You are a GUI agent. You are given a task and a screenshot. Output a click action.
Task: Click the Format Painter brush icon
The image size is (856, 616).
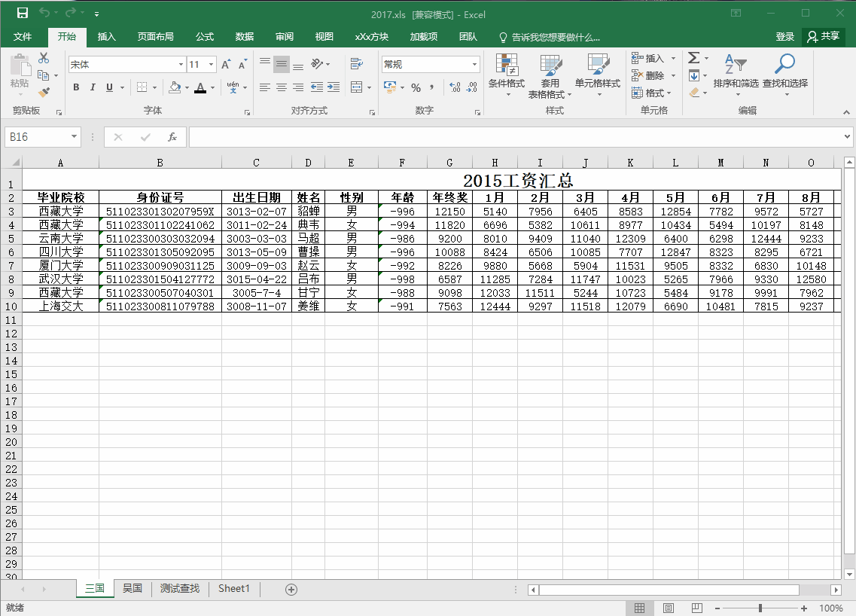44,93
